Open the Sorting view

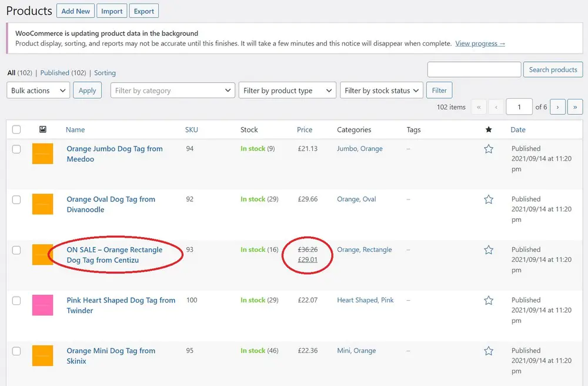tap(105, 73)
